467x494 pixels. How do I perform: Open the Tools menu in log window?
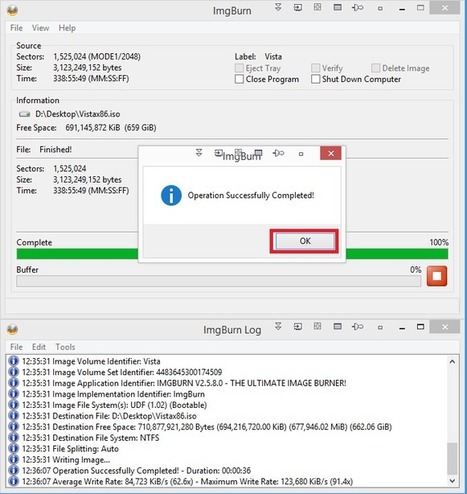click(x=65, y=347)
